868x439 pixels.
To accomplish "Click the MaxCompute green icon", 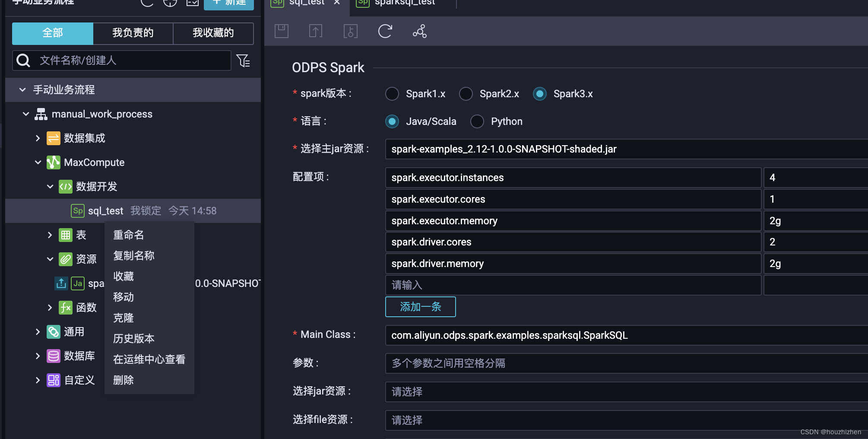I will pyautogui.click(x=54, y=162).
